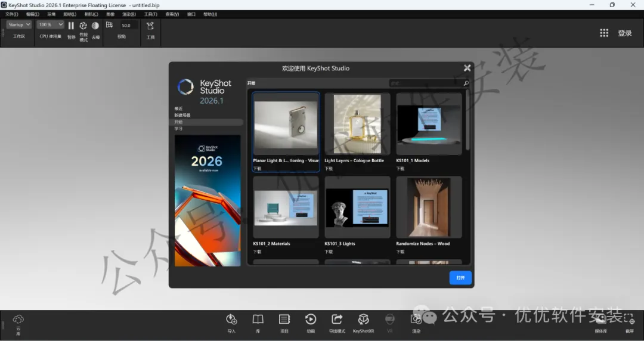Click the field of view 50.0 input
Viewport: 644px width, 341px height.
pos(129,25)
